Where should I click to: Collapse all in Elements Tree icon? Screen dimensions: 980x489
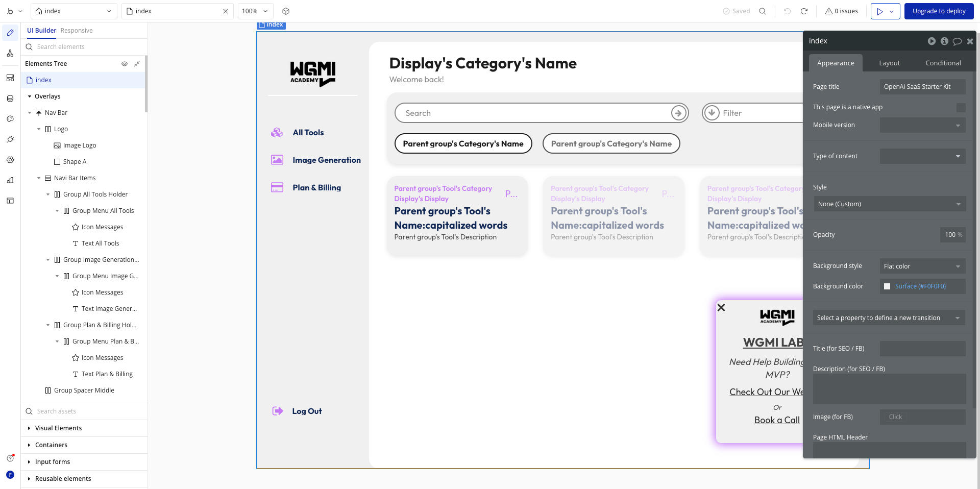[x=137, y=64]
